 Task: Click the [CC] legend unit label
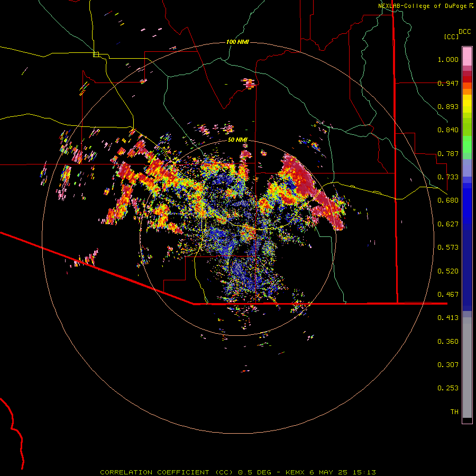(x=452, y=36)
